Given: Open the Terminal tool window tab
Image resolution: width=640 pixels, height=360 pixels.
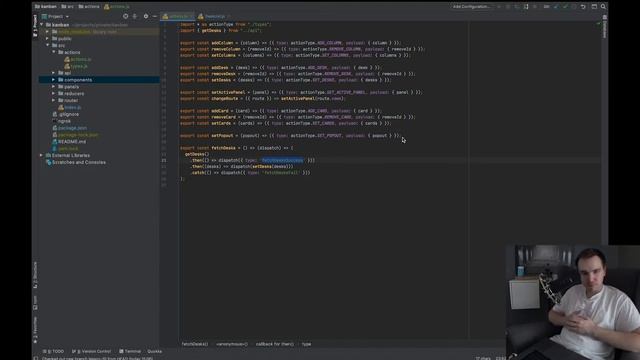Looking at the screenshot, I should (x=130, y=351).
